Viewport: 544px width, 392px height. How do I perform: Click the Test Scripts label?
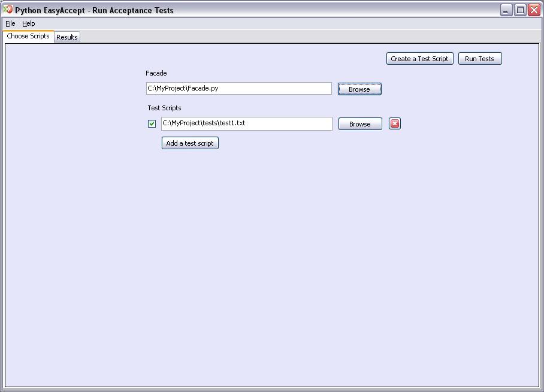pos(164,108)
